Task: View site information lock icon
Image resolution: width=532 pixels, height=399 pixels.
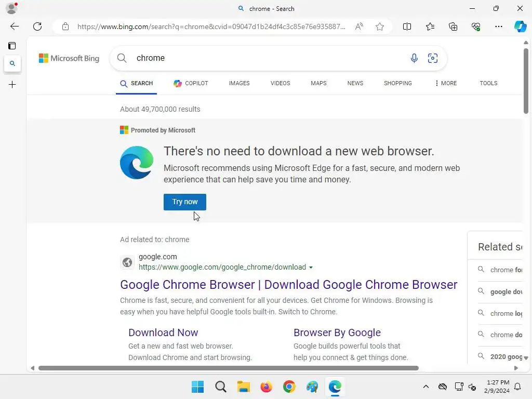Action: [65, 26]
